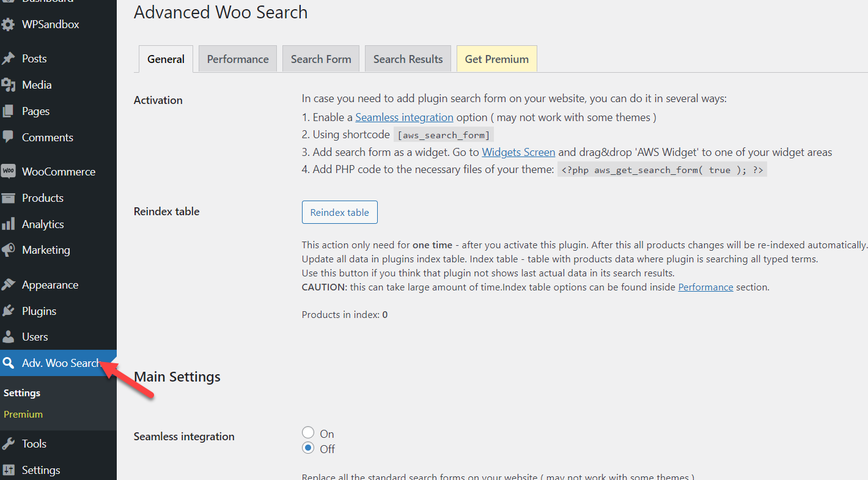This screenshot has width=868, height=480.
Task: Click the Activation label
Action: tap(158, 100)
